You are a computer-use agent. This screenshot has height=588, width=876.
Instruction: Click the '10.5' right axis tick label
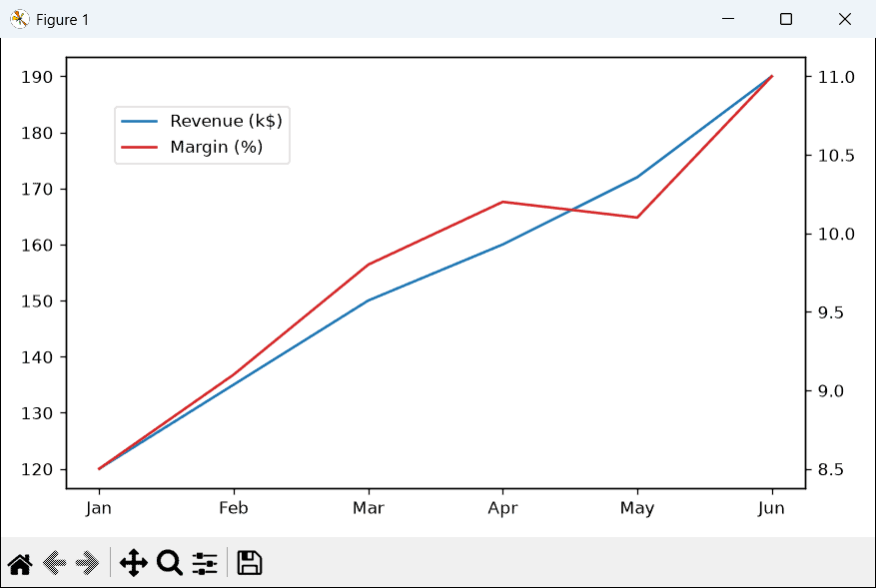click(836, 156)
